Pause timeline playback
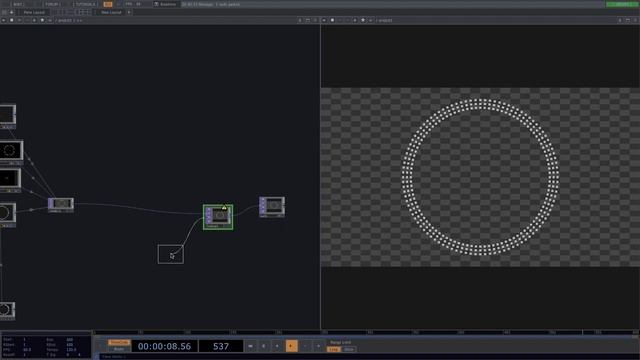 [x=264, y=346]
